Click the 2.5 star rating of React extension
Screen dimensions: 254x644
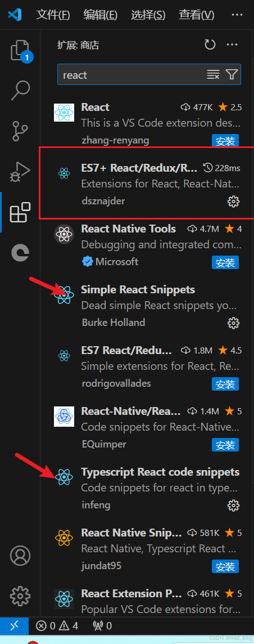tap(230, 108)
